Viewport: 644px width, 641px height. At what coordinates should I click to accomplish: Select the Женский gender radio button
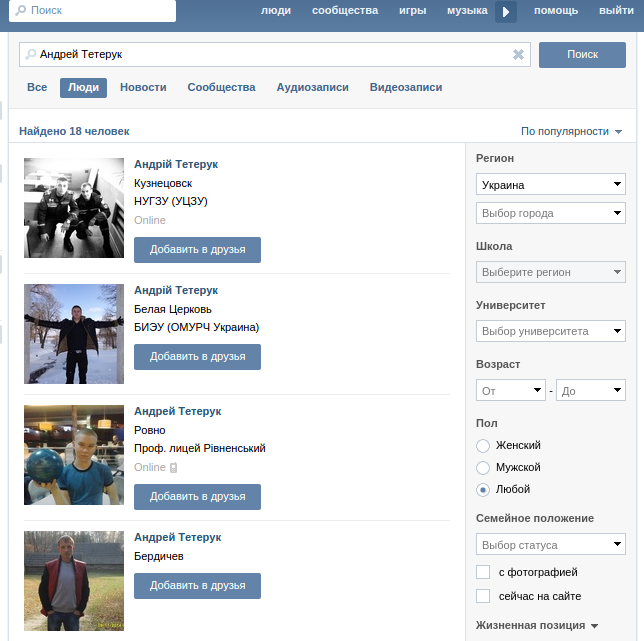pyautogui.click(x=483, y=446)
